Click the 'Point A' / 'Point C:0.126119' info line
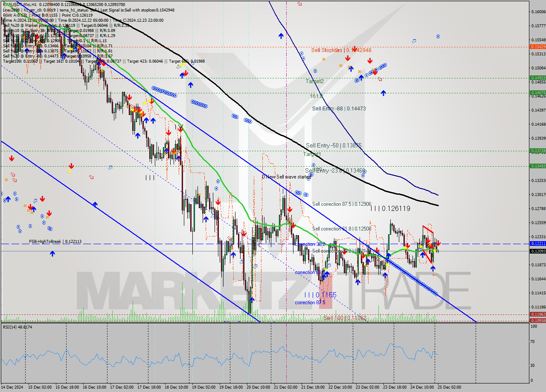The width and height of the screenshot is (546, 392). tap(47, 15)
